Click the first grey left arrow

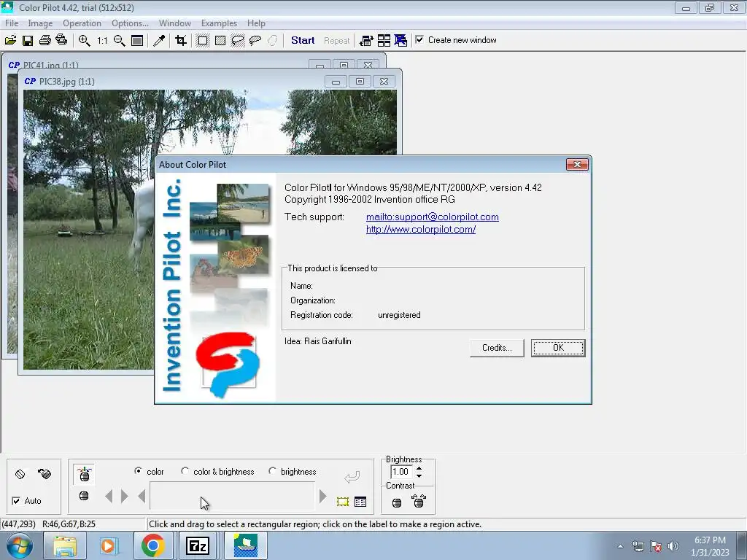pos(109,496)
